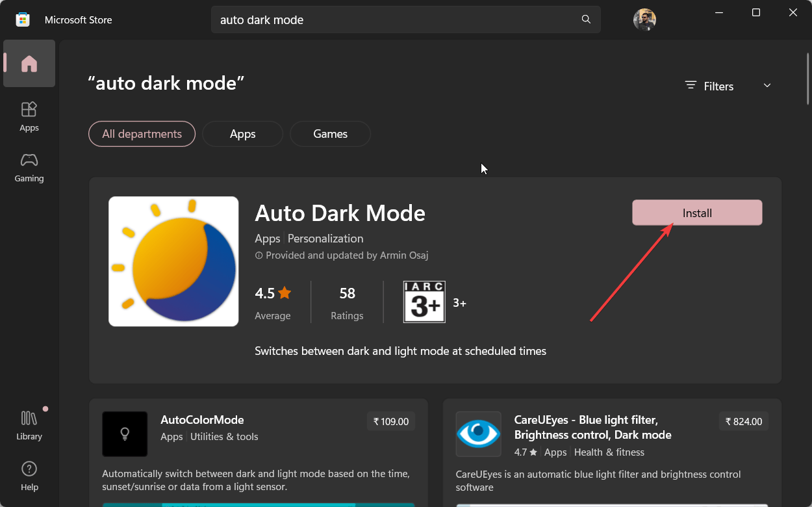Click Provided and updated by Armin Osaj
Viewport: 812px width, 507px height.
[347, 255]
